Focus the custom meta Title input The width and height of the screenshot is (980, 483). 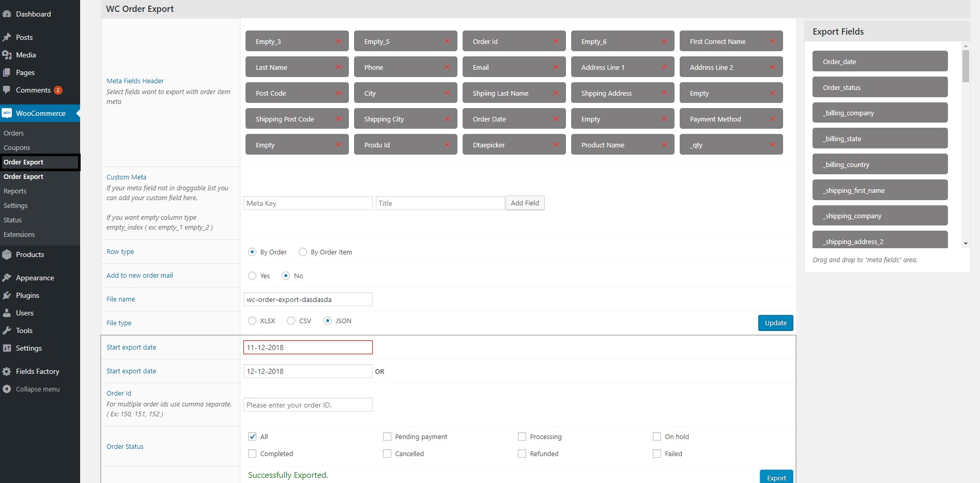click(x=440, y=203)
